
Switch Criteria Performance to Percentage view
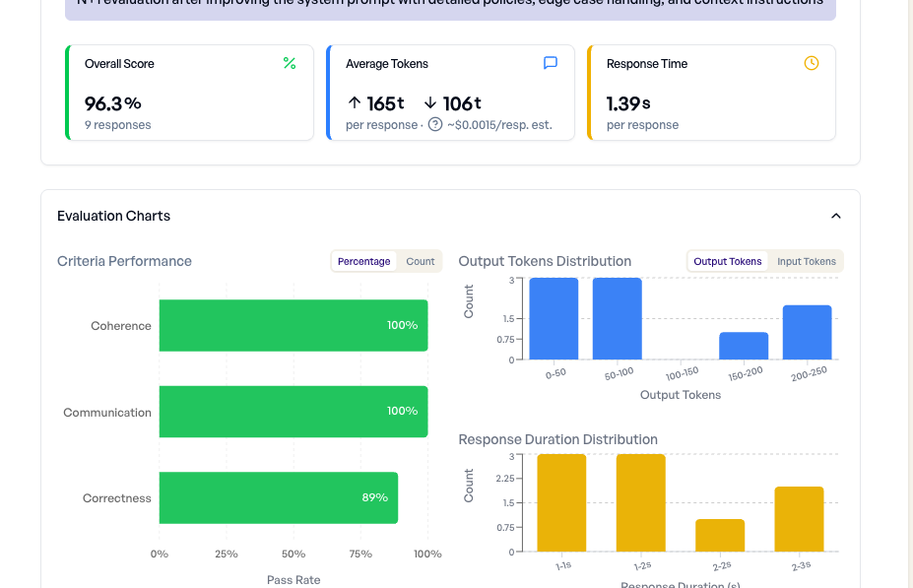pos(363,261)
